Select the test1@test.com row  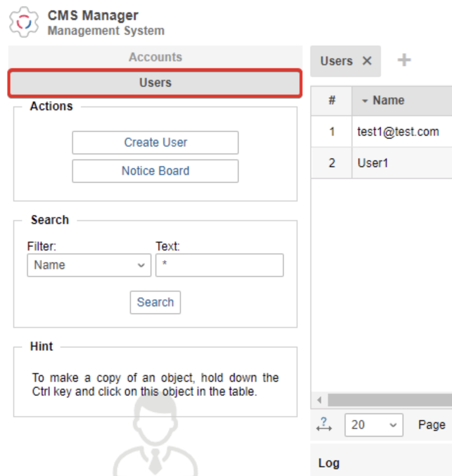pyautogui.click(x=381, y=132)
